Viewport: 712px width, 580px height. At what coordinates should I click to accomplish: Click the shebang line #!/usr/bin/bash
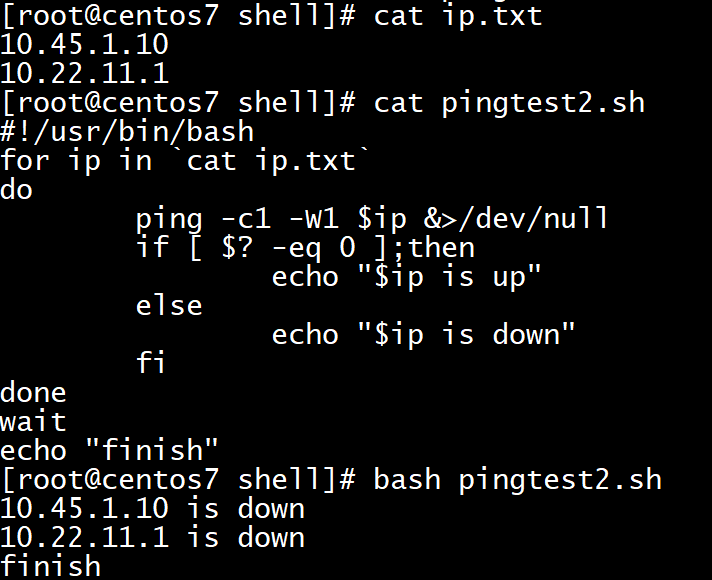(127, 132)
